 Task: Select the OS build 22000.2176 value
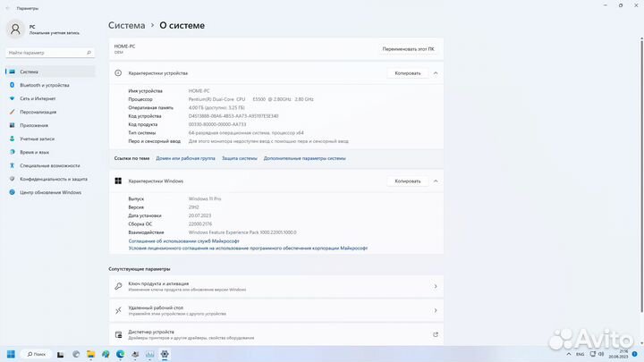tap(200, 224)
